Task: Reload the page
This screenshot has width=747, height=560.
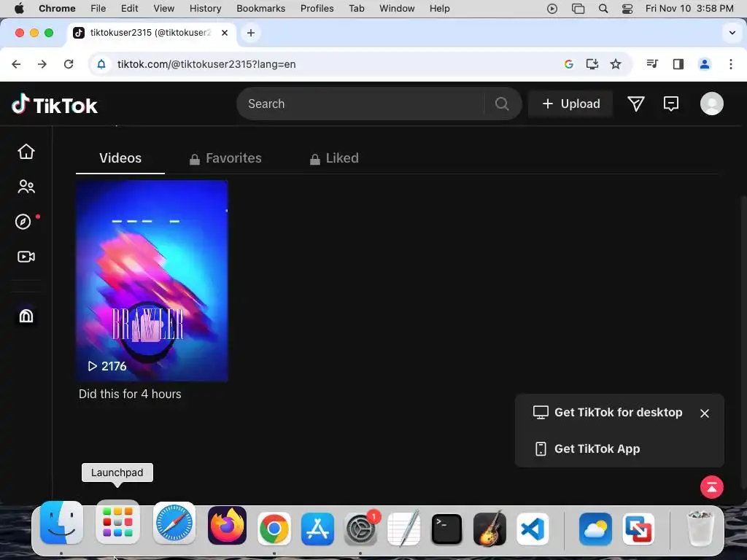Action: point(69,64)
